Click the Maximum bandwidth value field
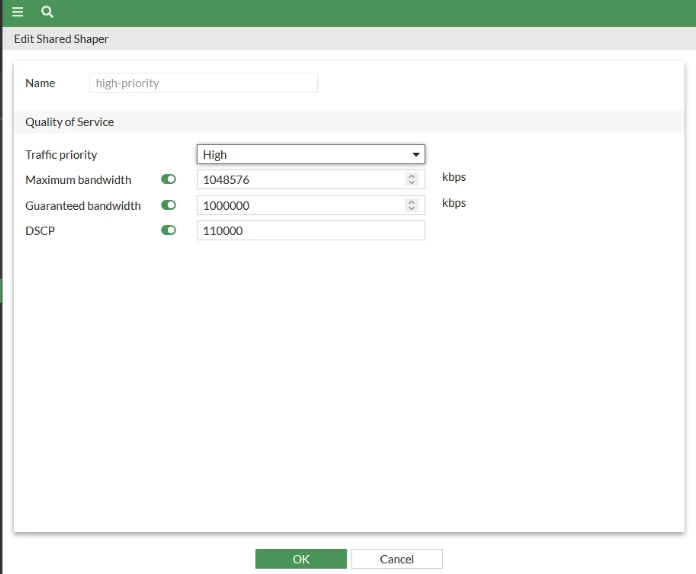This screenshot has height=574, width=696. click(311, 179)
